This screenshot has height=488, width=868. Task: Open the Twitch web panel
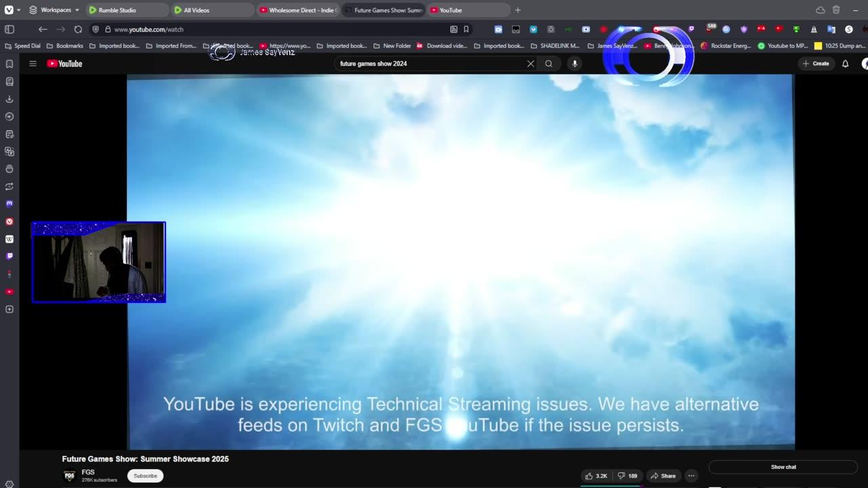(9, 256)
